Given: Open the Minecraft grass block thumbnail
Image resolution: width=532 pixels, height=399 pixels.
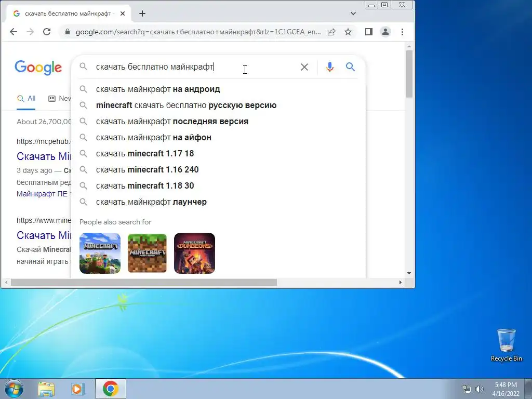Looking at the screenshot, I should 147,253.
